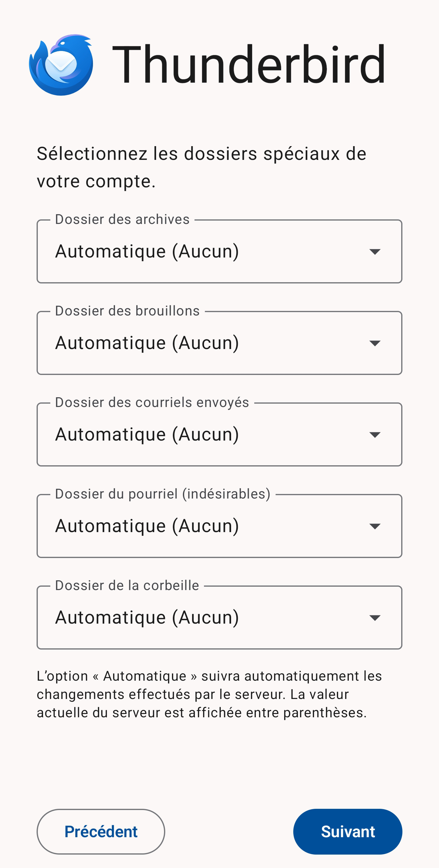Click the 'Dossier de la corbeille' field label
Image resolution: width=439 pixels, height=868 pixels.
click(127, 585)
